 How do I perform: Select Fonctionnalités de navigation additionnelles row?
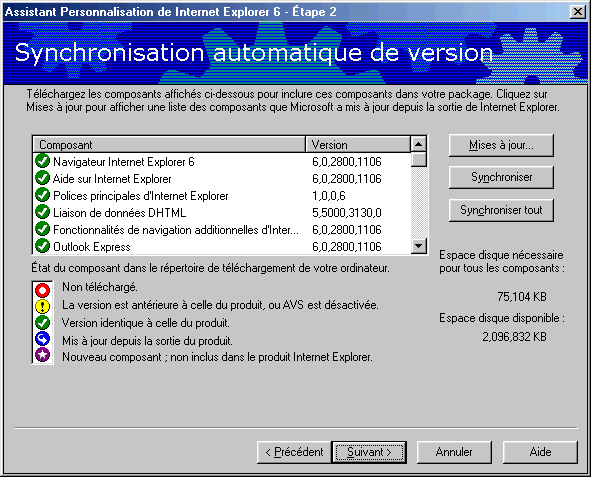click(x=222, y=229)
